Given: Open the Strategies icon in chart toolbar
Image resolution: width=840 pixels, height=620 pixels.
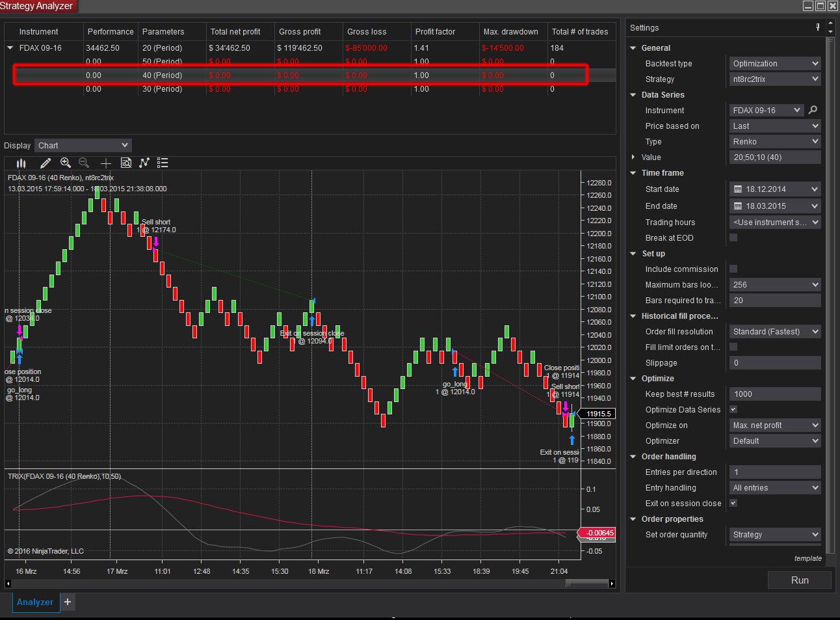Looking at the screenshot, I should click(144, 163).
